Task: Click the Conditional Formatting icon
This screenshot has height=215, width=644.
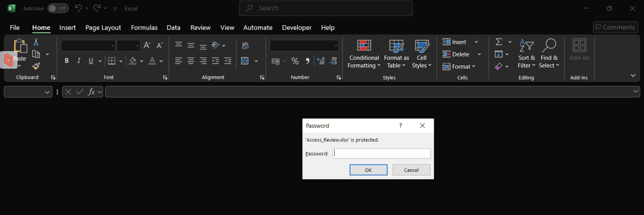Action: [364, 46]
